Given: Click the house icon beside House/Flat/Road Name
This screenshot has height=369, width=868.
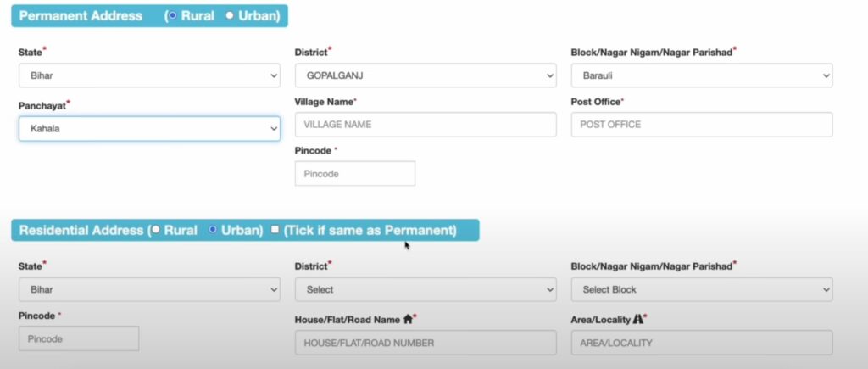Looking at the screenshot, I should tap(408, 319).
